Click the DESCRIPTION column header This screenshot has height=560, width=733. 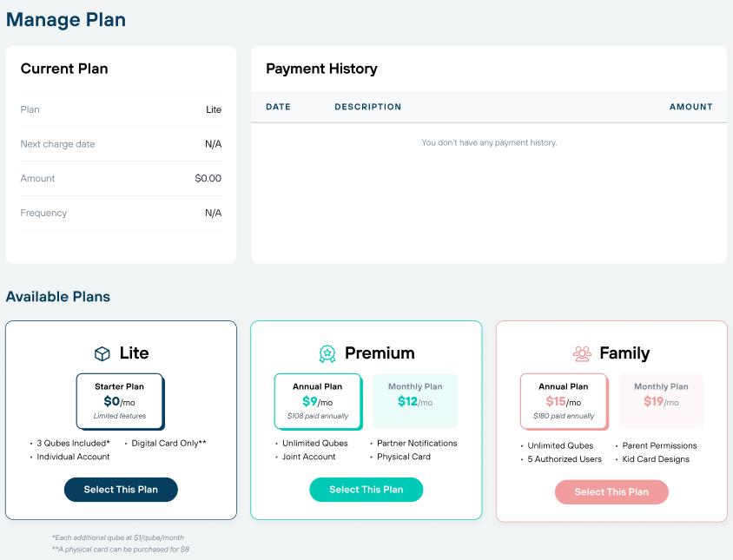[x=368, y=107]
